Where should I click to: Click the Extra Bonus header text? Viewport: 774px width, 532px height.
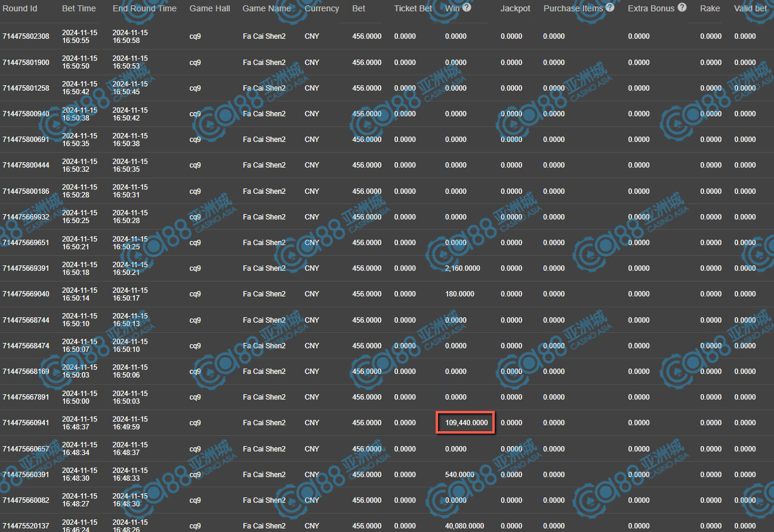coord(651,8)
